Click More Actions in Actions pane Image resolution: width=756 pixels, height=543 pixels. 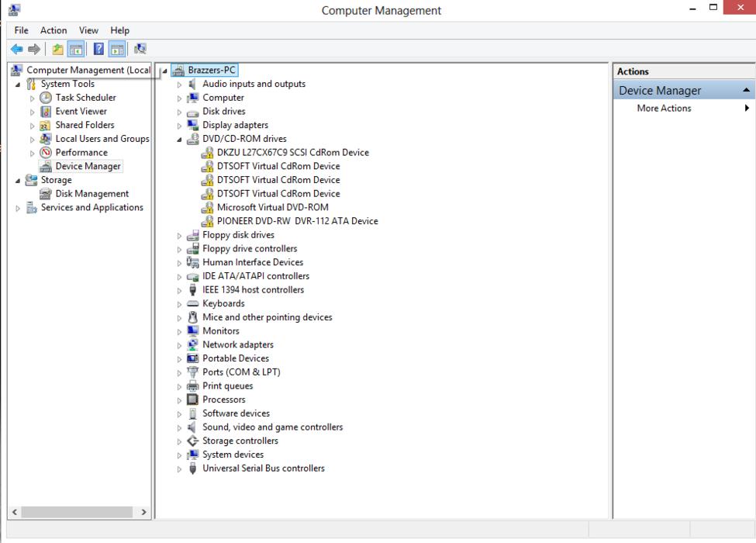pyautogui.click(x=664, y=109)
